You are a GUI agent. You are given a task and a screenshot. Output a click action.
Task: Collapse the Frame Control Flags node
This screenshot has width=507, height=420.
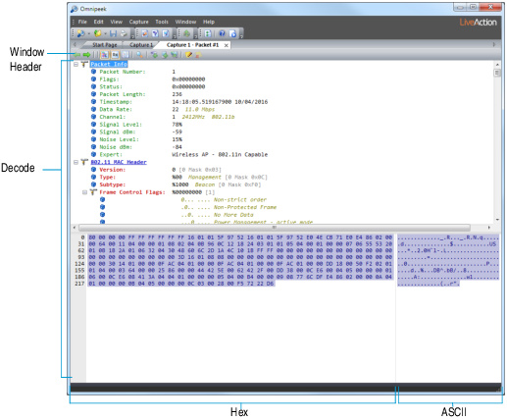[84, 192]
